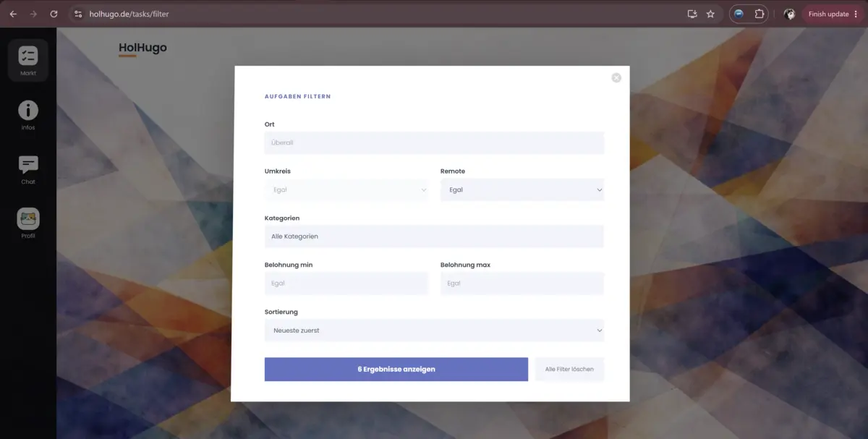Image resolution: width=868 pixels, height=439 pixels.
Task: Reload the current page
Action: [x=54, y=14]
